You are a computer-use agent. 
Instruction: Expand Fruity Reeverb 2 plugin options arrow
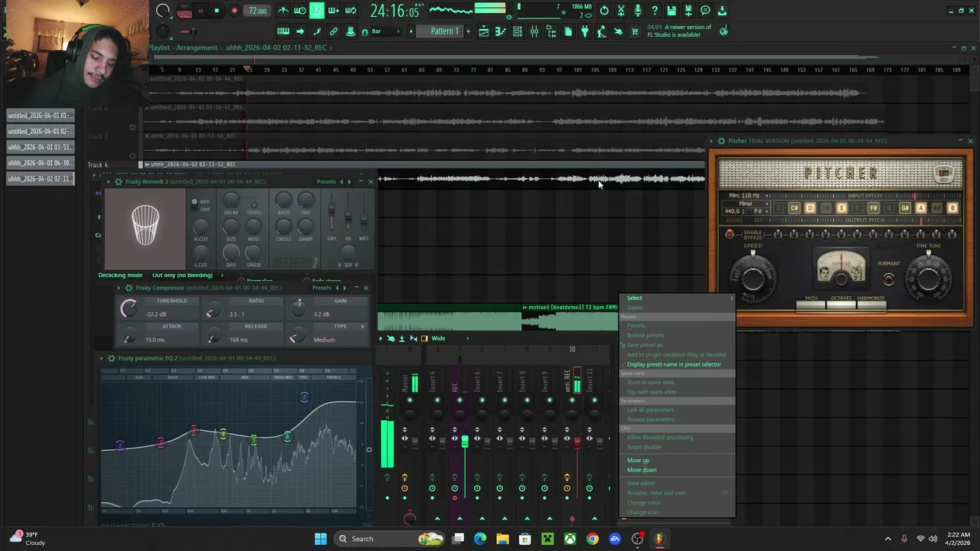click(x=109, y=181)
